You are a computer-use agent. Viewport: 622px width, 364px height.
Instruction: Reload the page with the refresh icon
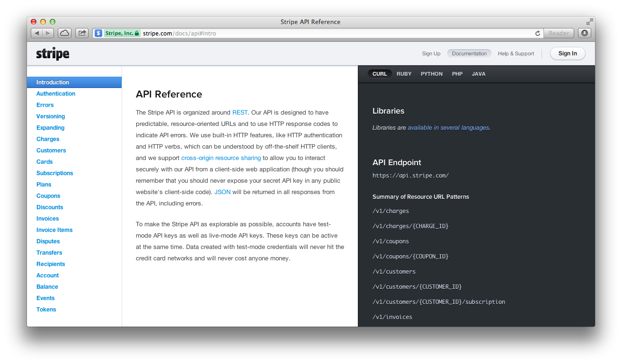point(538,33)
